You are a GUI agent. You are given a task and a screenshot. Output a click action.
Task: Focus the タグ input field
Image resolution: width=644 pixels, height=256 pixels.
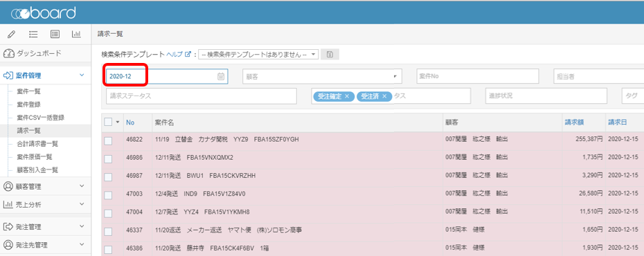pyautogui.click(x=632, y=96)
